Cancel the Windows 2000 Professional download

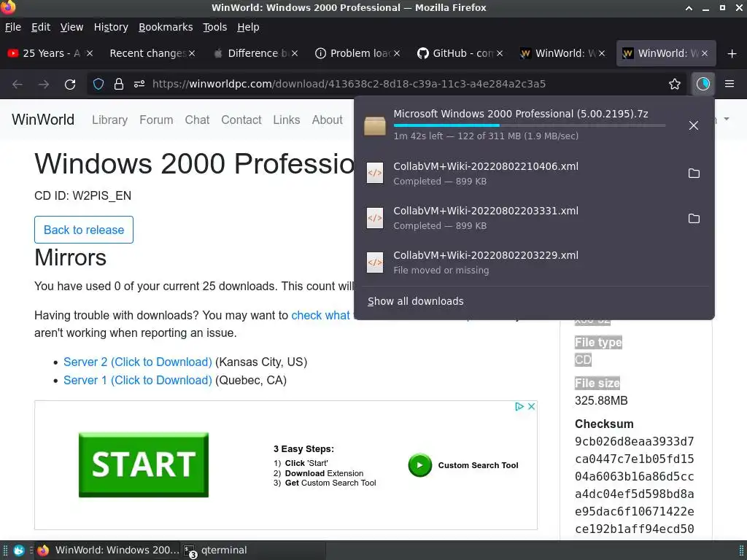[x=694, y=125]
